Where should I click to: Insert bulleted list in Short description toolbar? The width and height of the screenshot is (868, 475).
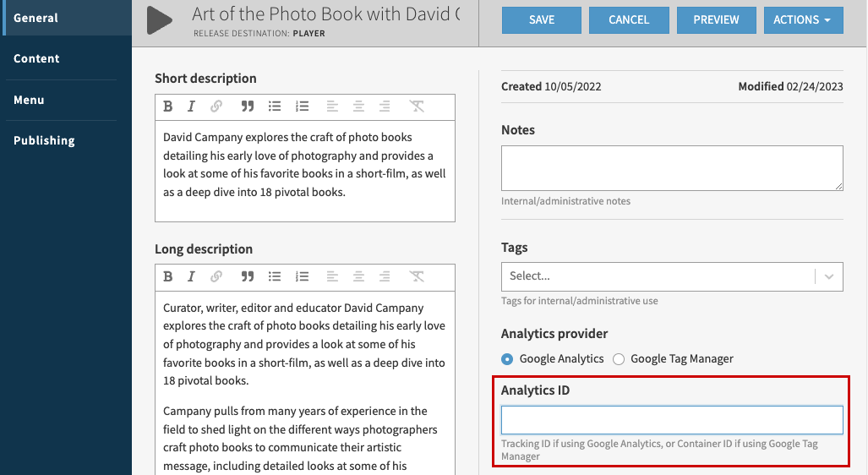275,106
